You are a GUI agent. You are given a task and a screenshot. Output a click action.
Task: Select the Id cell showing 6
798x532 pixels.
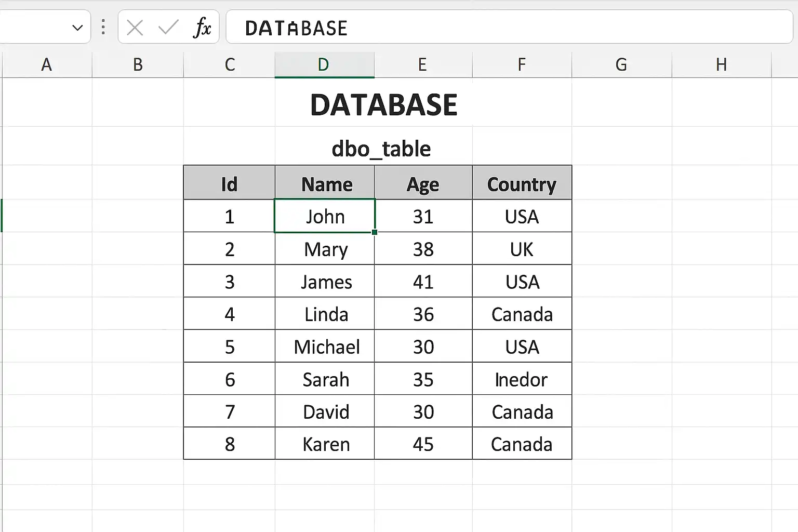[x=230, y=379]
